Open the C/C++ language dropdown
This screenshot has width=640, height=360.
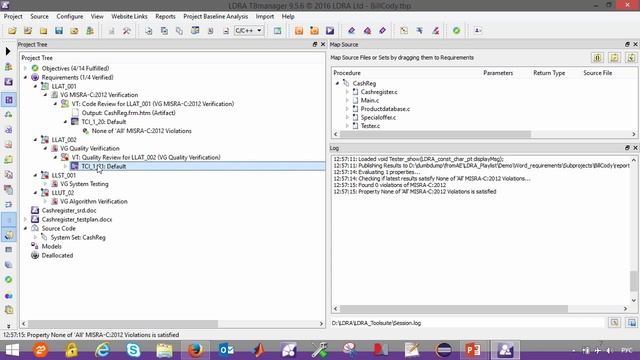pos(249,31)
